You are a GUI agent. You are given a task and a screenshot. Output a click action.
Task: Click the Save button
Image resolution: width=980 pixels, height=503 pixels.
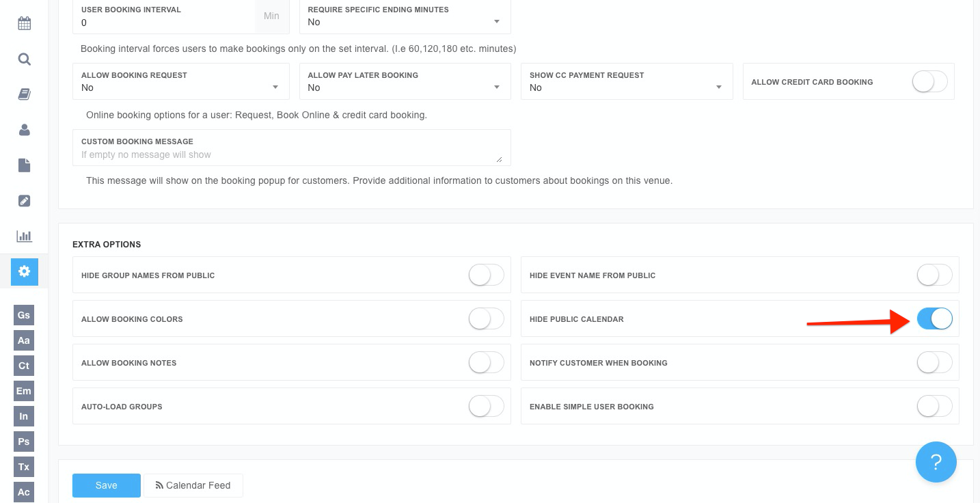(106, 485)
